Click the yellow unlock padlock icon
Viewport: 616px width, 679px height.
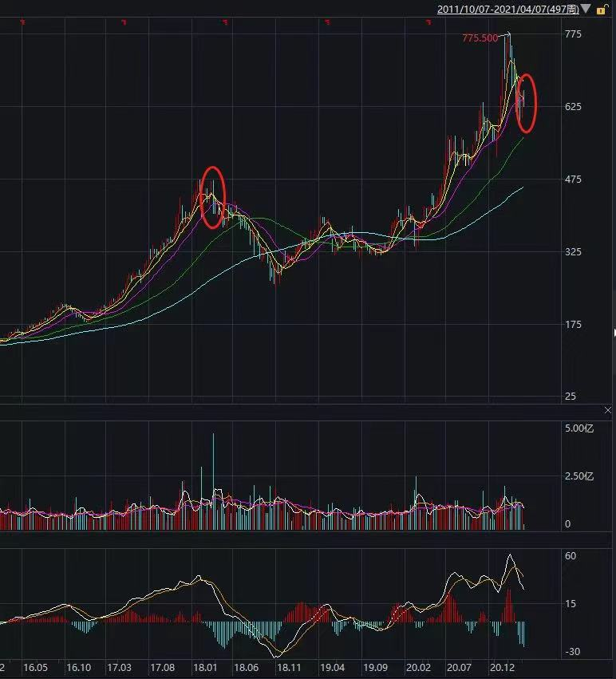[x=602, y=9]
